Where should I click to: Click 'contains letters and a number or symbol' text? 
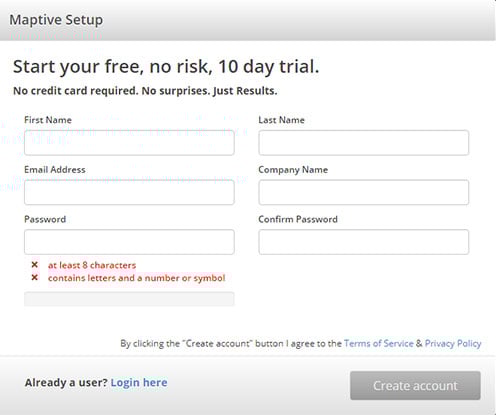point(137,278)
